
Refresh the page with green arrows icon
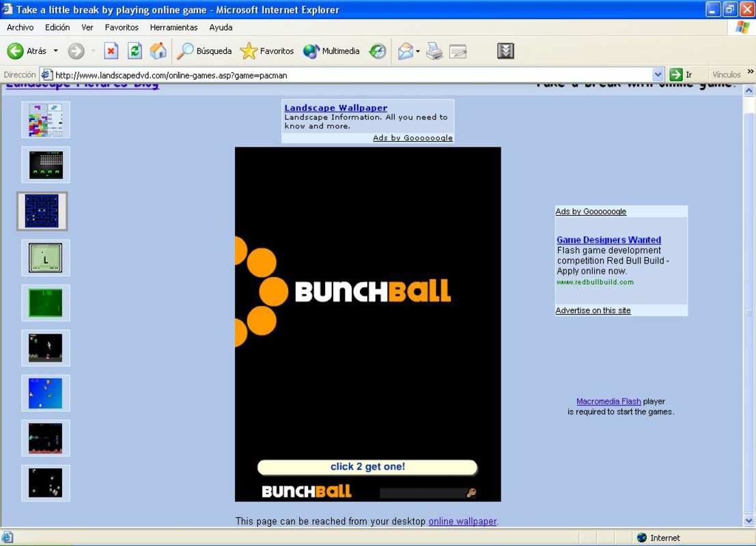[x=135, y=51]
